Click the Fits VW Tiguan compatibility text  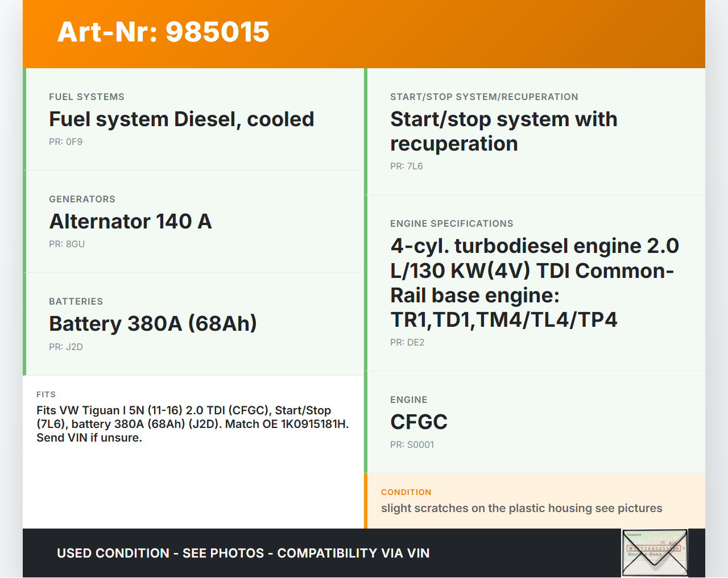pos(192,424)
